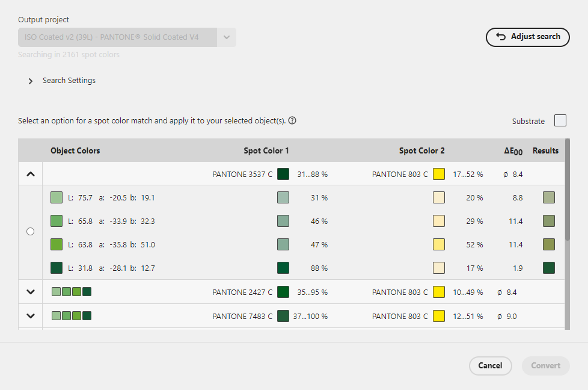
Task: Click the Adjust search button
Action: [x=527, y=37]
